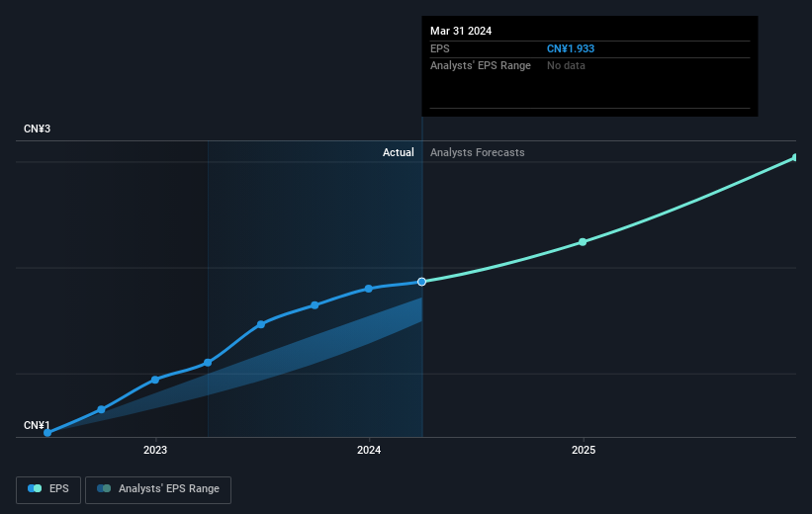The image size is (812, 514).
Task: Click the 2024 x-axis label
Action: tap(369, 450)
